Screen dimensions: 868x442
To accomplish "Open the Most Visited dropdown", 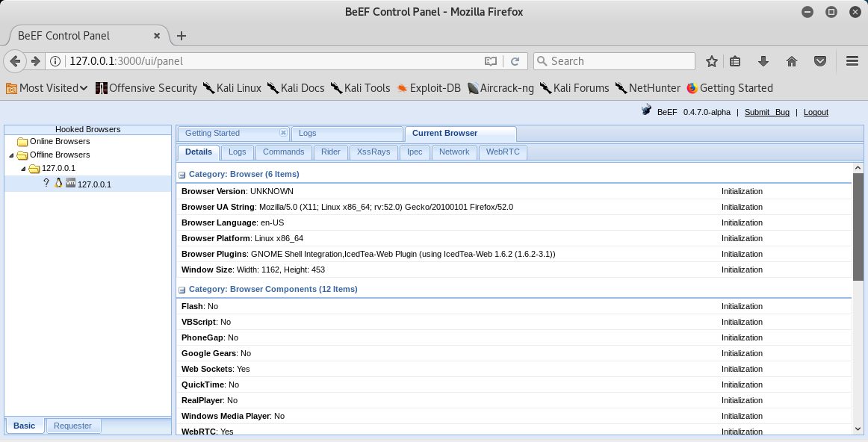I will [47, 88].
